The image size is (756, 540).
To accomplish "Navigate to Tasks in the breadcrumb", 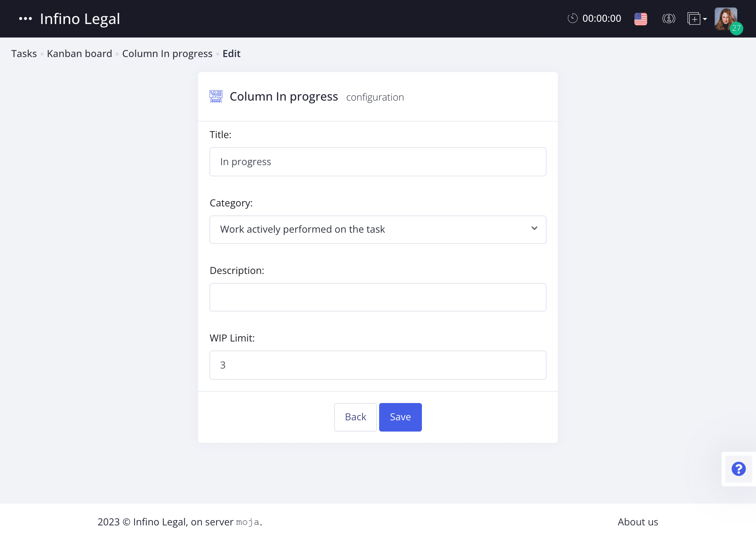I will [x=24, y=53].
